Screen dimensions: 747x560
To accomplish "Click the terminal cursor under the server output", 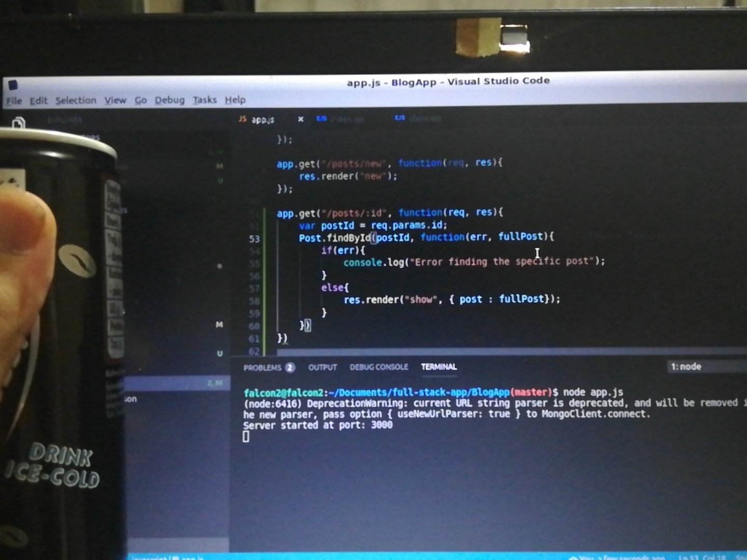I will pyautogui.click(x=246, y=437).
